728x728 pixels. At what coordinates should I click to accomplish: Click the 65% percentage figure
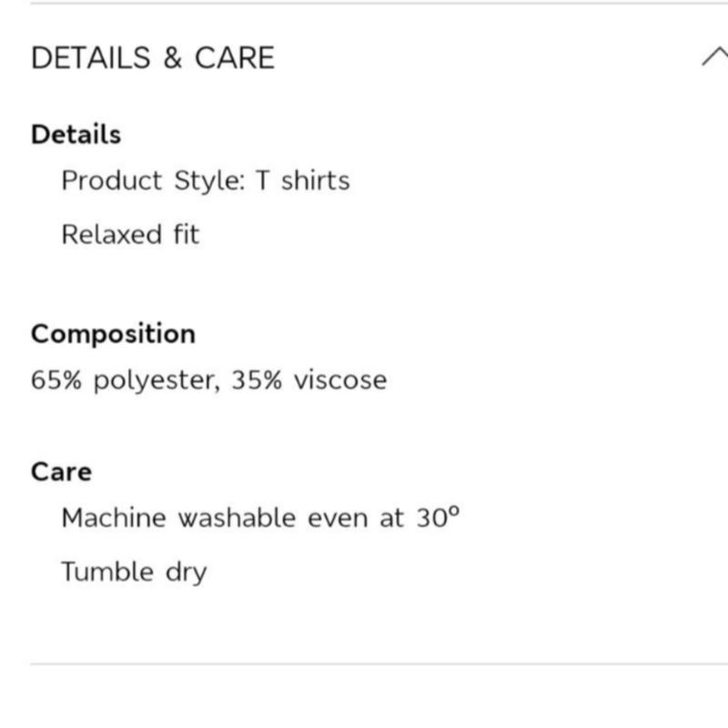click(56, 379)
